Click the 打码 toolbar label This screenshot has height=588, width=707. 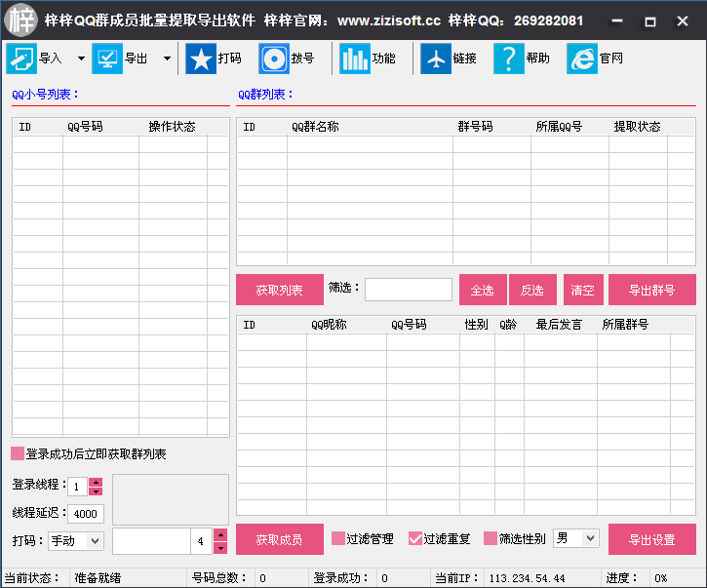coord(230,59)
